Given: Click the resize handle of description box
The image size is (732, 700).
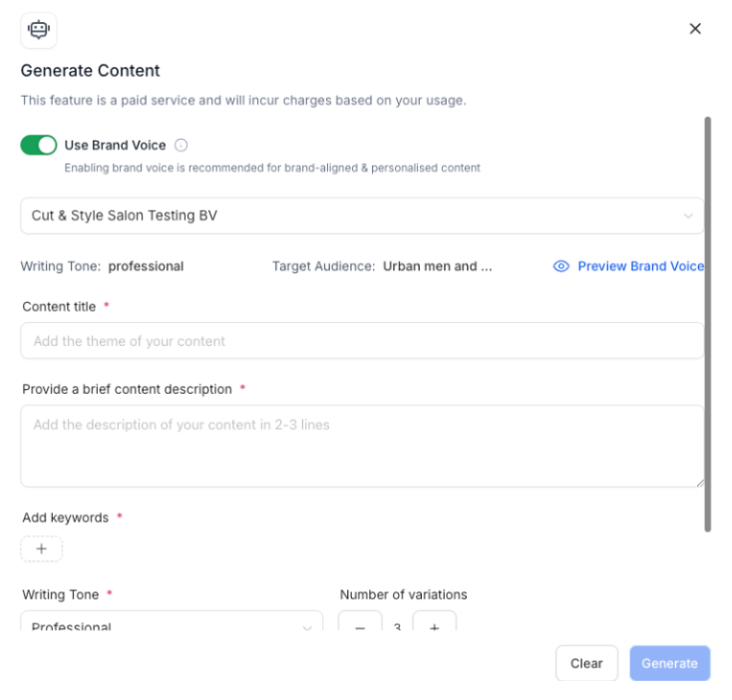Looking at the screenshot, I should (x=699, y=482).
